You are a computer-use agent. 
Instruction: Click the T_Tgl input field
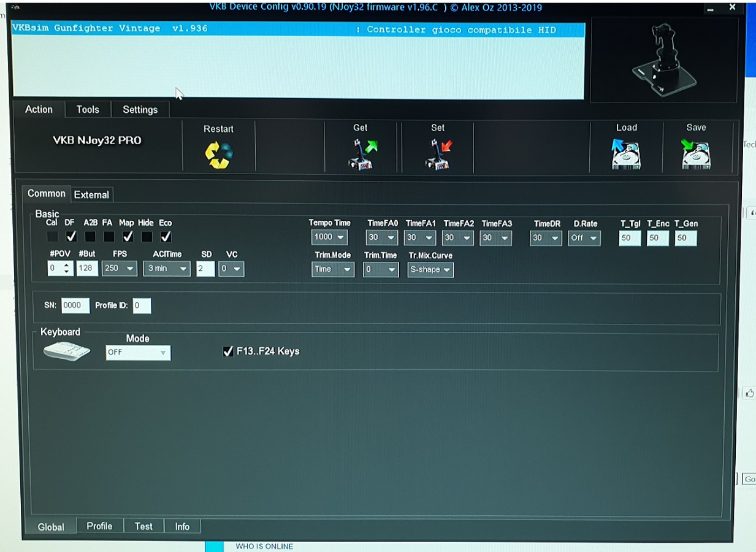pyautogui.click(x=630, y=237)
